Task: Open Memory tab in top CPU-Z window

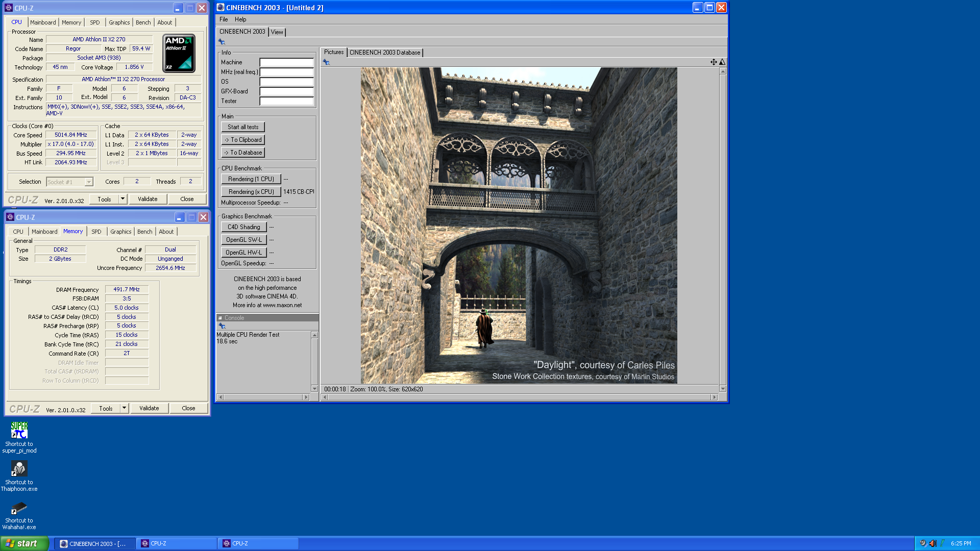Action: point(71,22)
